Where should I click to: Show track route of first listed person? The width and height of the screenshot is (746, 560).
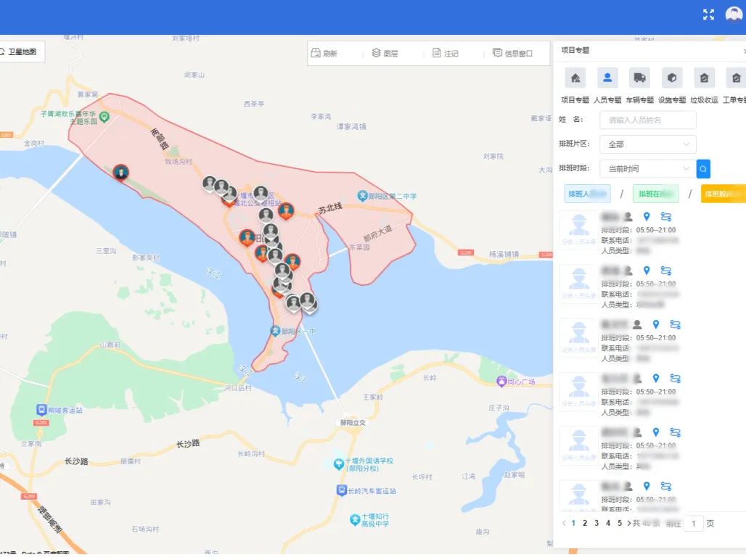(x=665, y=217)
